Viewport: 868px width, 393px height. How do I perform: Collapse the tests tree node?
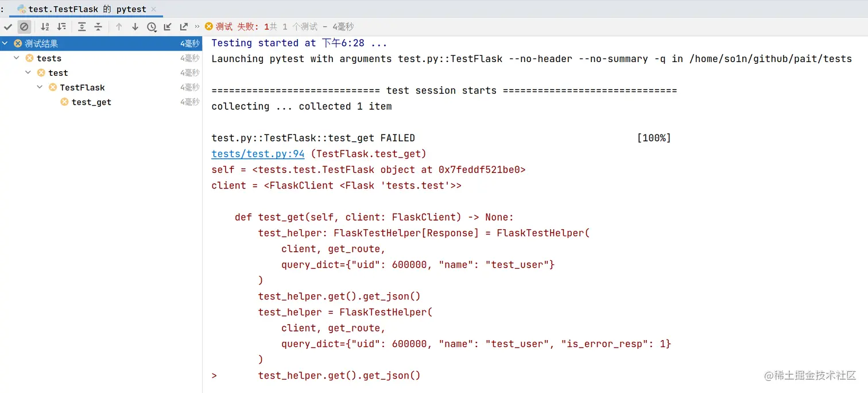coord(17,58)
